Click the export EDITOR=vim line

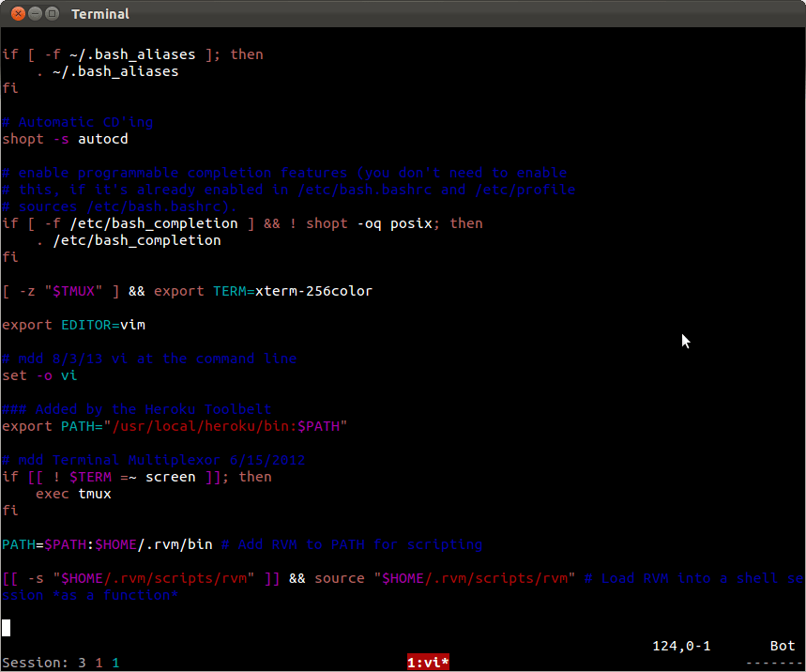pos(73,325)
